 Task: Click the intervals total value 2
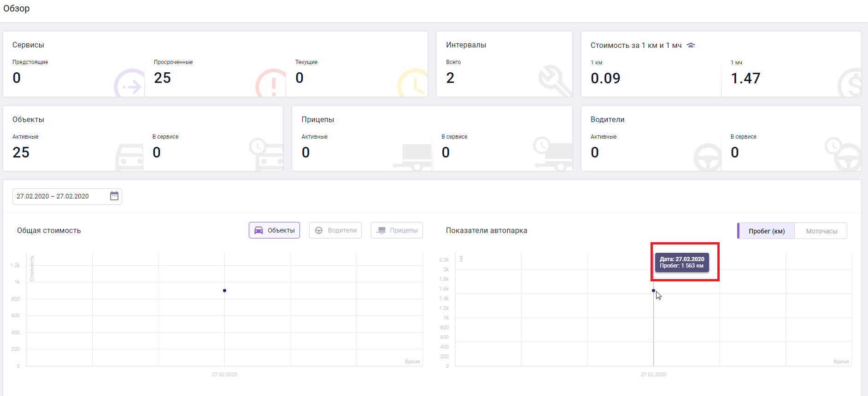pyautogui.click(x=450, y=78)
